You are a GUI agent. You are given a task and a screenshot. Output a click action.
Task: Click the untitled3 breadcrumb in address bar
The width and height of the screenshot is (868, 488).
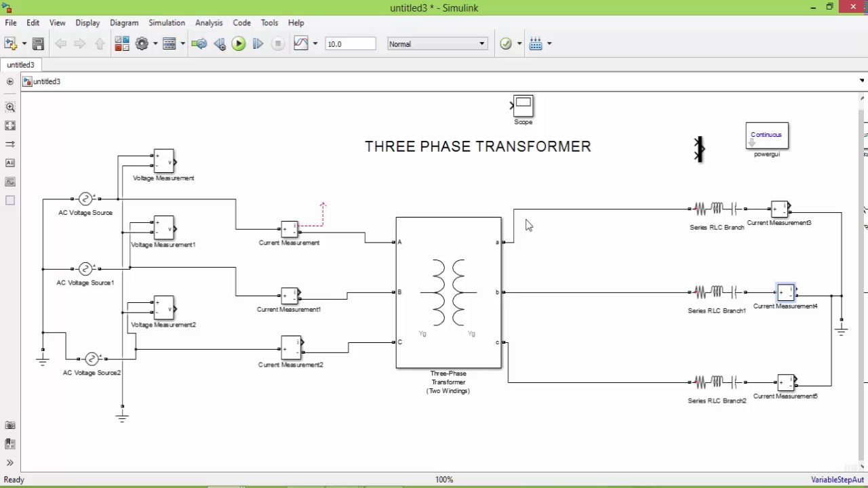(47, 81)
